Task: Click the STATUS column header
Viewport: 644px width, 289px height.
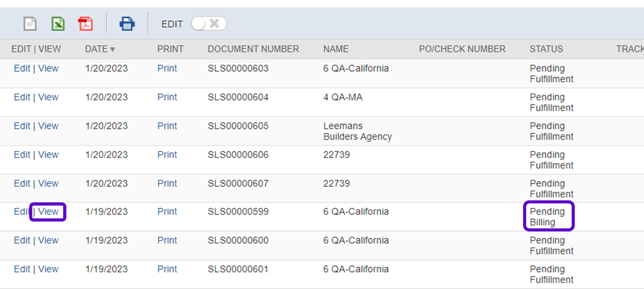Action: click(546, 49)
